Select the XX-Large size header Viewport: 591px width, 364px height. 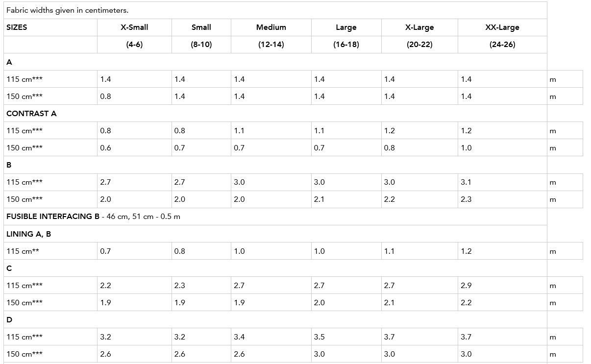tap(502, 27)
